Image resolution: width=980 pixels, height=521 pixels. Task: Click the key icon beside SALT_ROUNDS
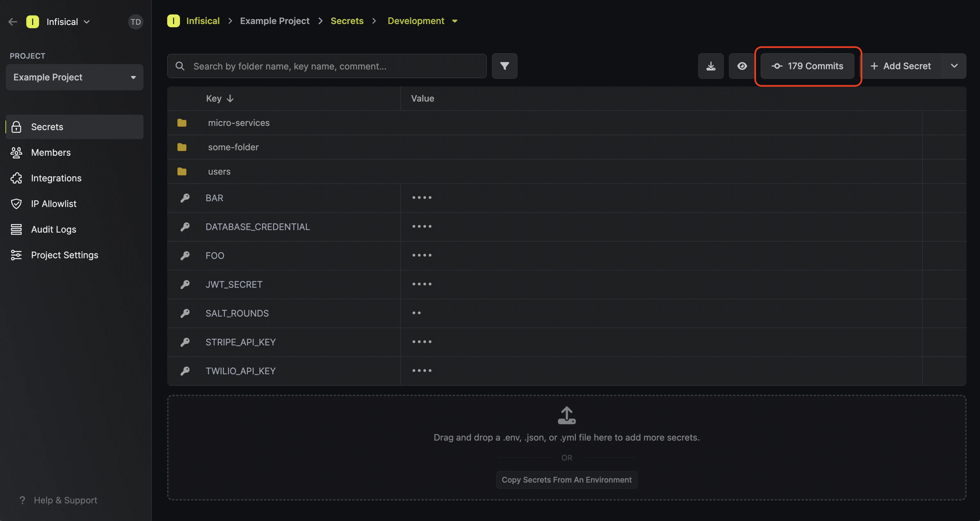185,313
